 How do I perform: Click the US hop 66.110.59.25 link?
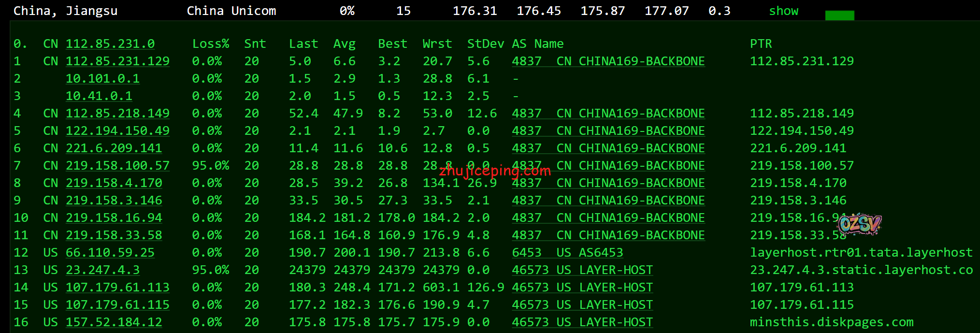click(110, 253)
